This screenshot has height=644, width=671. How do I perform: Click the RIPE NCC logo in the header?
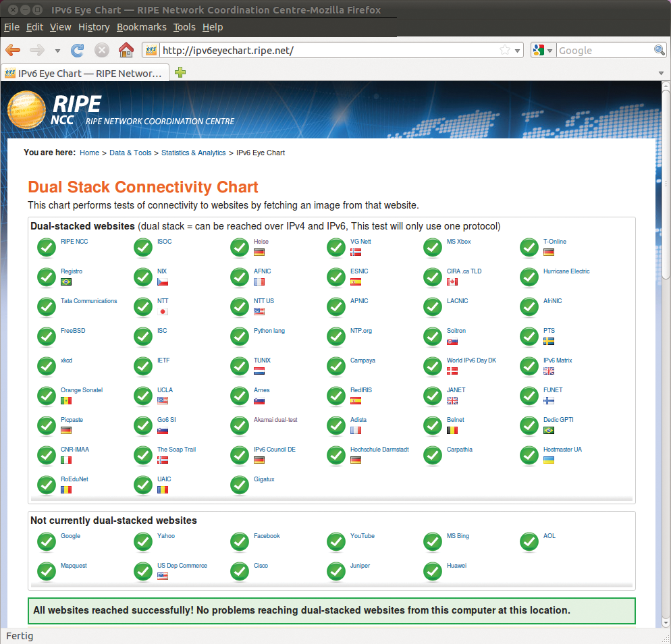point(54,110)
